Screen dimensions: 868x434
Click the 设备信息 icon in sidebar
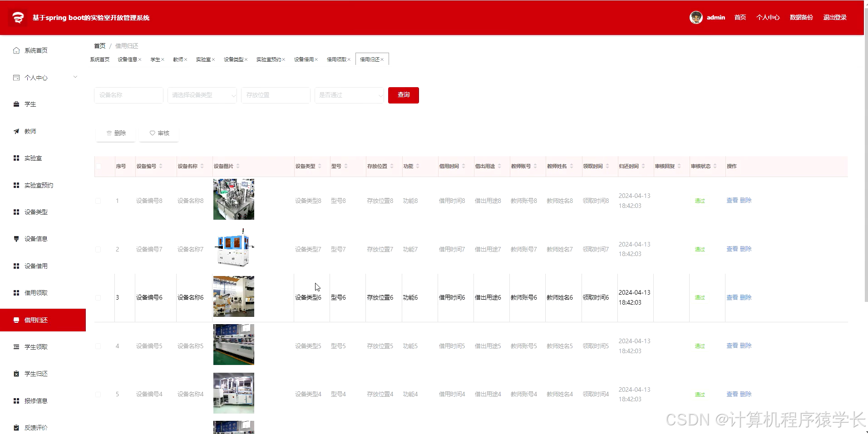point(16,239)
